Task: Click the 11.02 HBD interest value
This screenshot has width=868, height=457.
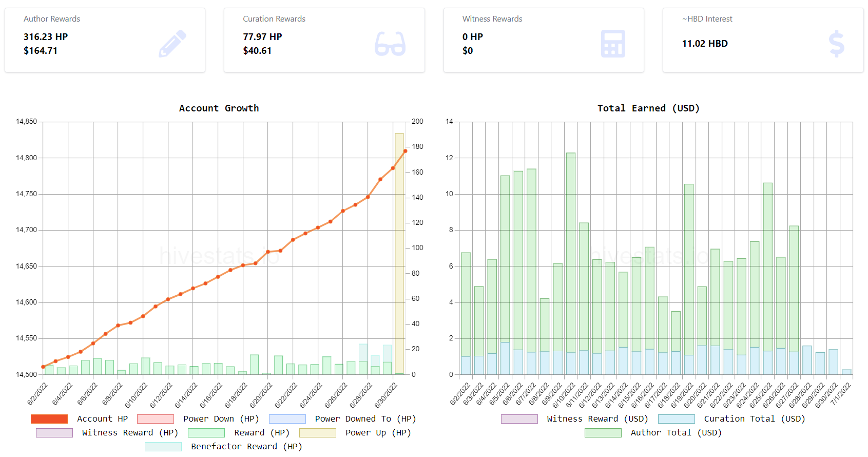Action: 705,44
